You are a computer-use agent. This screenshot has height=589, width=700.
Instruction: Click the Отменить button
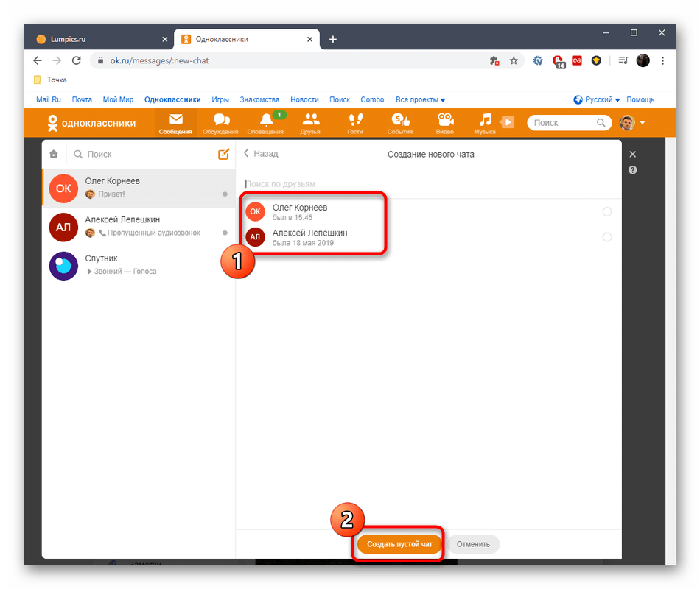(472, 545)
